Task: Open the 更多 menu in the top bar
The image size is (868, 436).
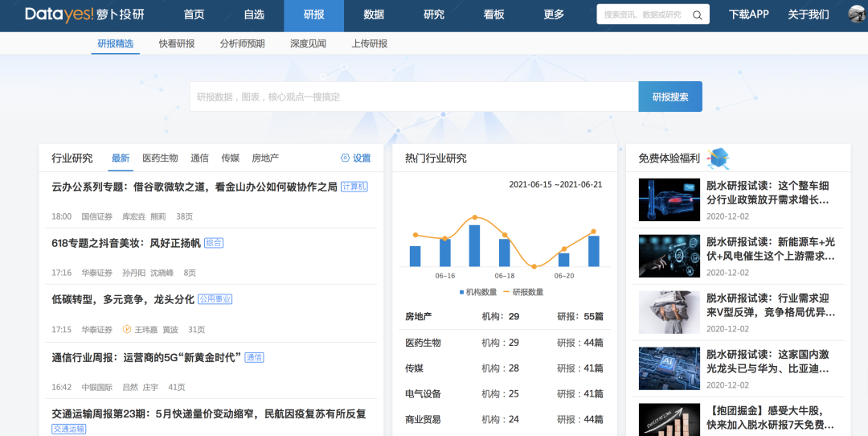Action: [x=554, y=15]
